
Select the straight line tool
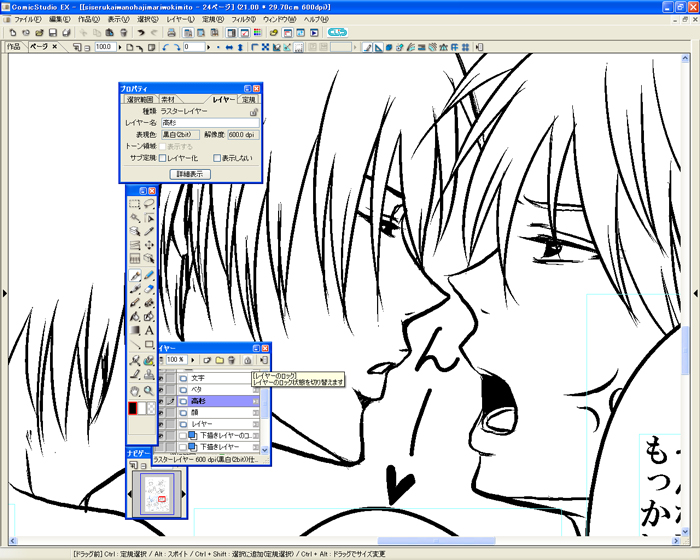(134, 345)
